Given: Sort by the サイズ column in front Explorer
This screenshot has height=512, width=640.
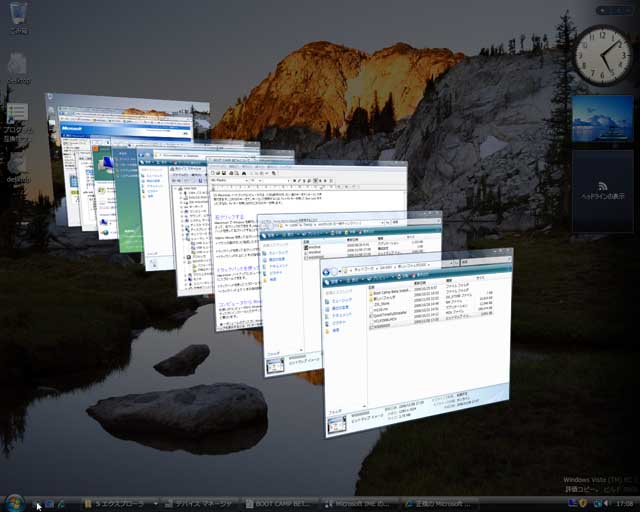Looking at the screenshot, I should point(480,278).
